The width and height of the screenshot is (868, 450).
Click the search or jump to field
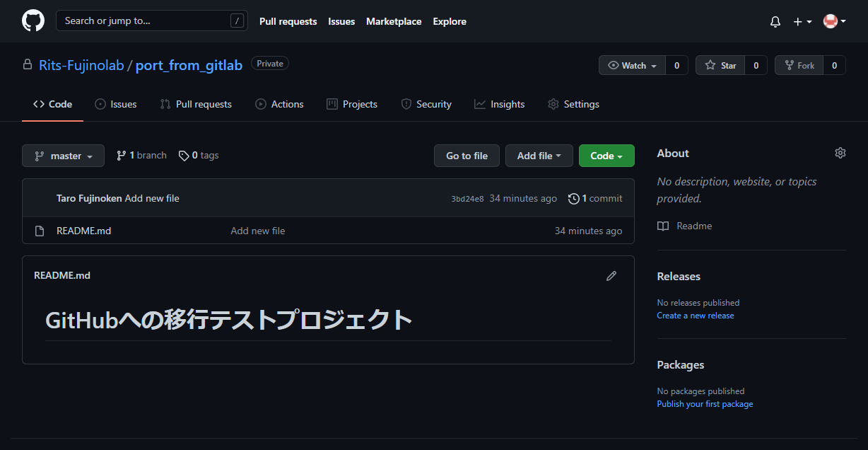151,21
